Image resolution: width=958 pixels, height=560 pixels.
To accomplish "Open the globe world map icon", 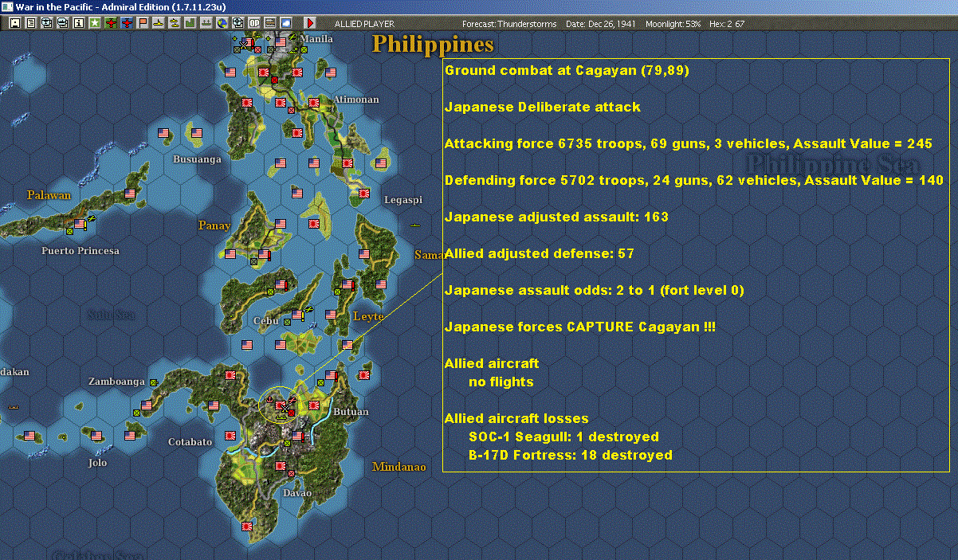I will pyautogui.click(x=221, y=24).
